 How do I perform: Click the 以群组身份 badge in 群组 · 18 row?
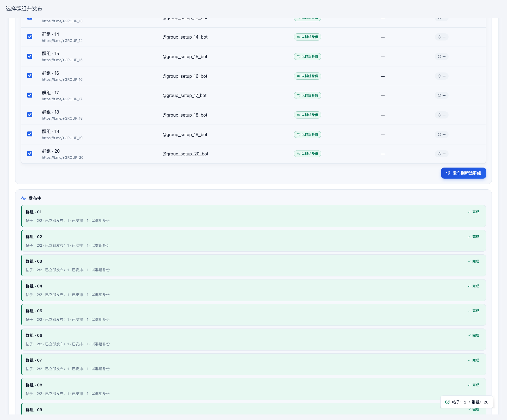(307, 115)
